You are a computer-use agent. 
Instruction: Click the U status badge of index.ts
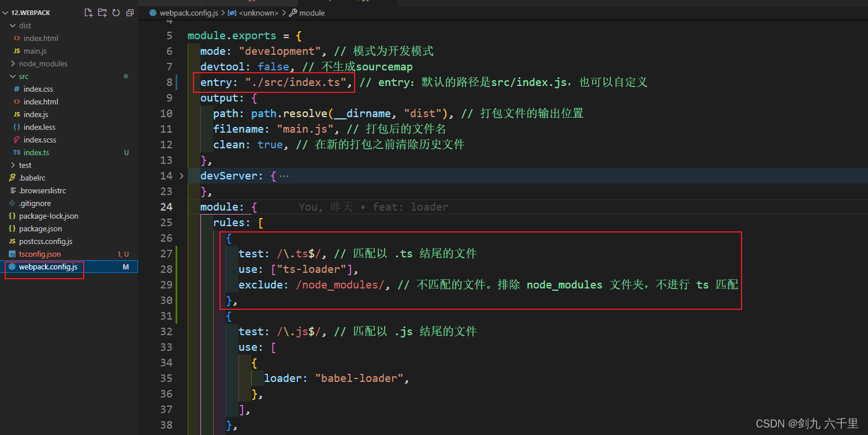click(126, 152)
